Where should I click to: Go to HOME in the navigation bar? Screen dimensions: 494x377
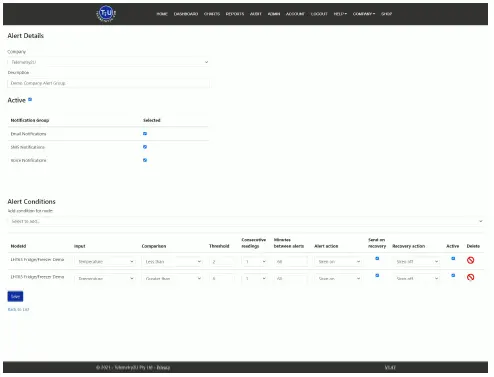pos(163,14)
